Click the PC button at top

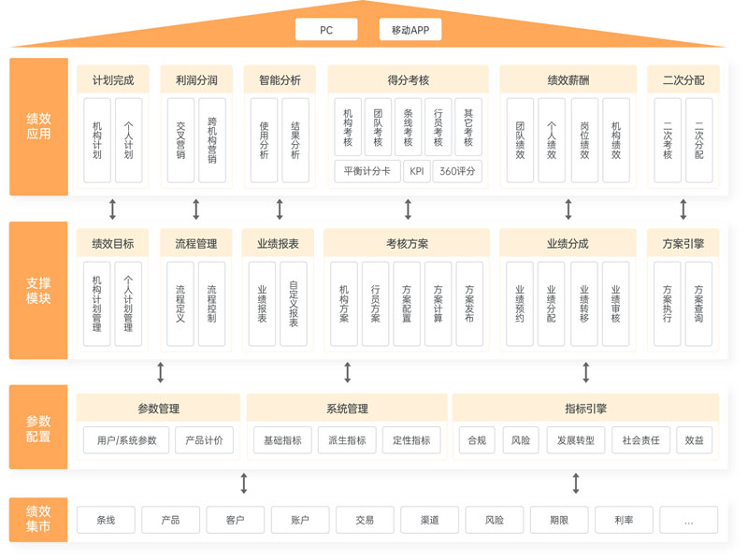(x=326, y=30)
